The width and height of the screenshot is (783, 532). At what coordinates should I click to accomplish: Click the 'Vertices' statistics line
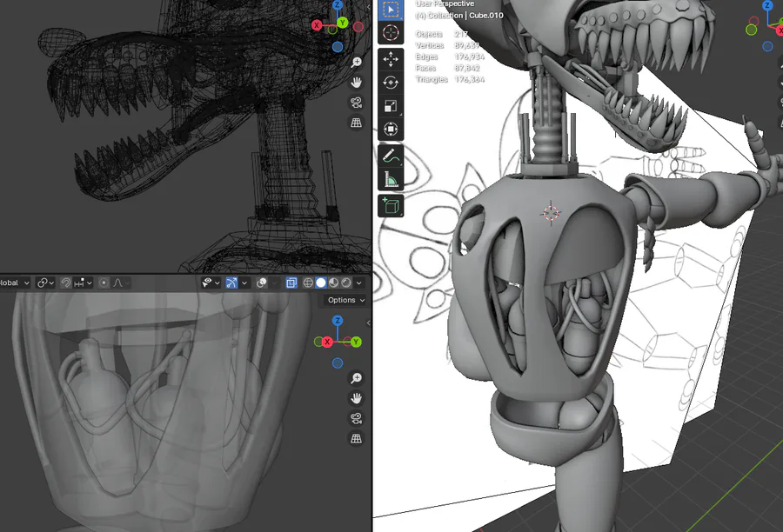(x=447, y=45)
